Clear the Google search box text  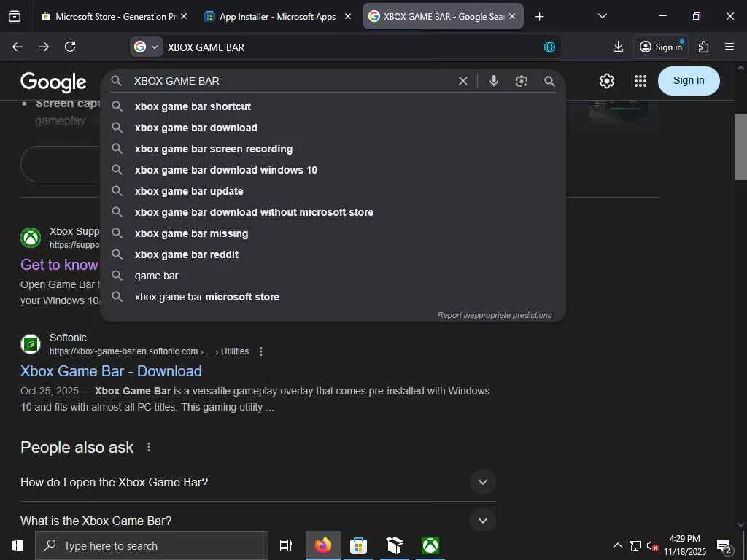pos(462,81)
